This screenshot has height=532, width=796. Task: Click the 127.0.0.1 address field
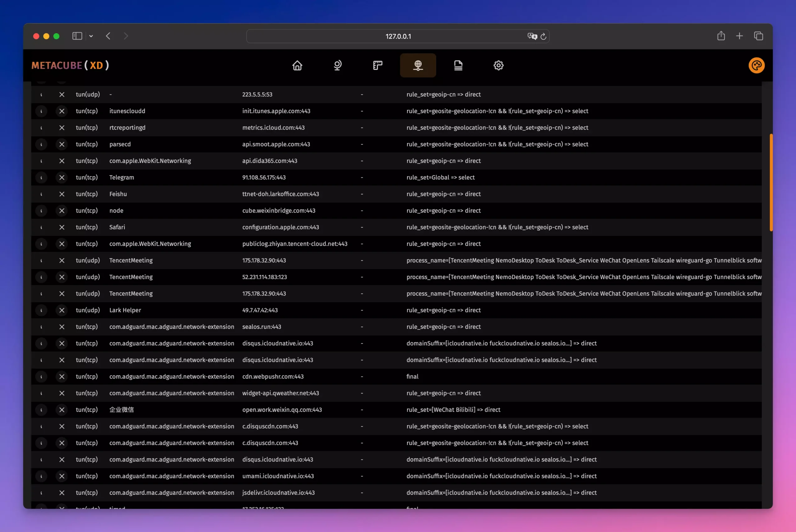tap(397, 36)
